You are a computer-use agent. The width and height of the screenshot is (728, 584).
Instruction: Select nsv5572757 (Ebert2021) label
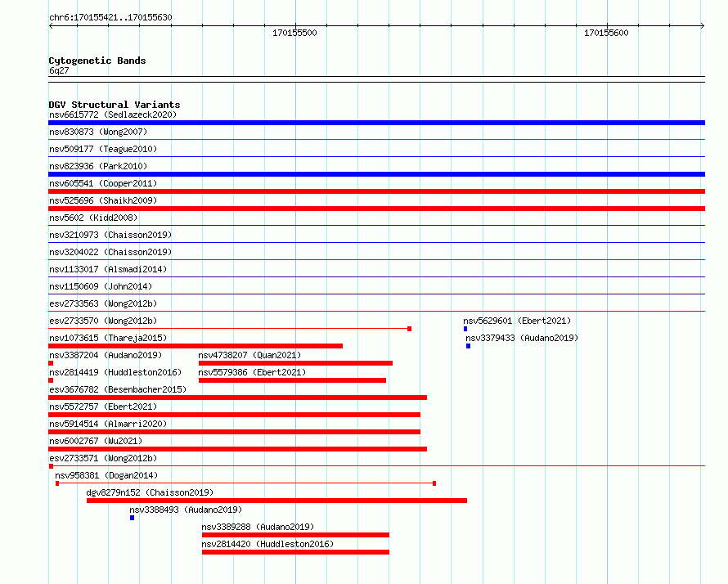[103, 407]
